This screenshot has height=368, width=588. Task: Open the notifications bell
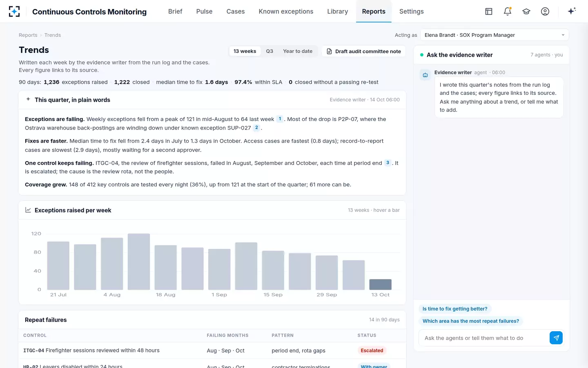point(508,11)
